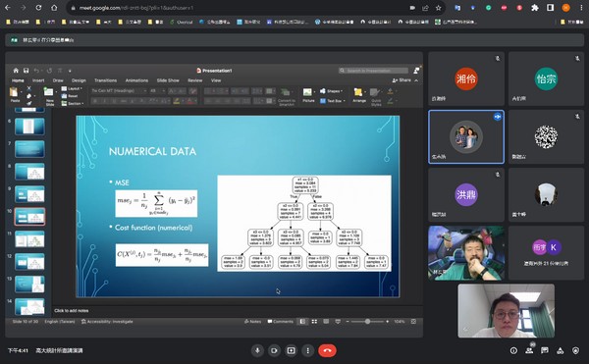Bookmark this page with the star
This screenshot has width=589, height=364.
(x=439, y=8)
